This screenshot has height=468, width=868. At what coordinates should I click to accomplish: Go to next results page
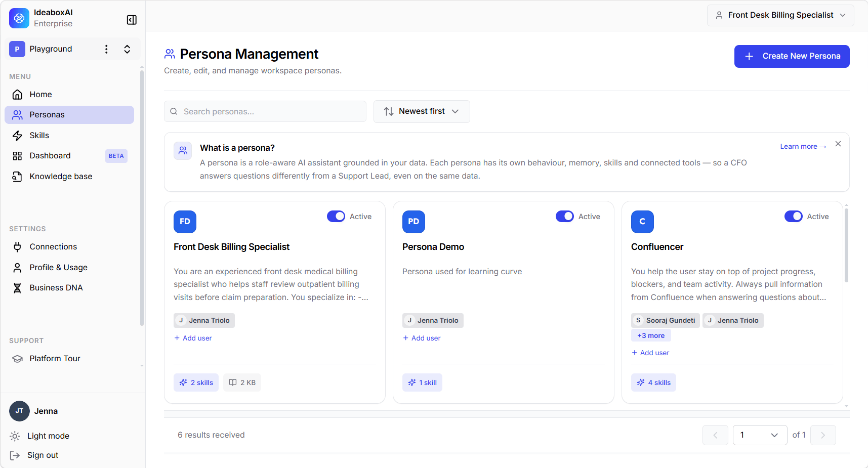pos(823,435)
